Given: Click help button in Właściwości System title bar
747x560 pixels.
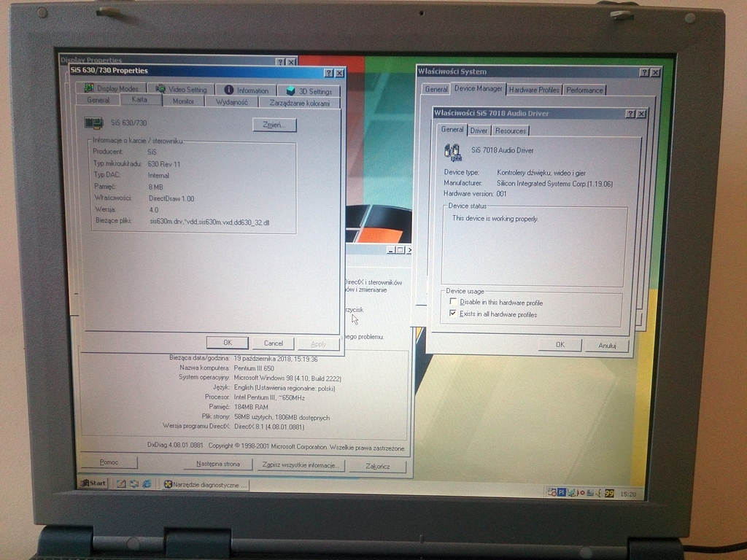Looking at the screenshot, I should pos(644,72).
